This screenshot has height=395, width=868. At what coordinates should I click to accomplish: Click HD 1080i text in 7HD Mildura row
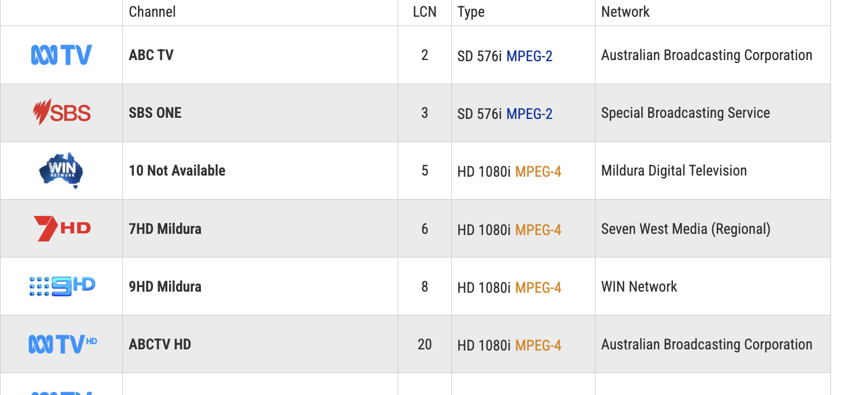tap(484, 230)
